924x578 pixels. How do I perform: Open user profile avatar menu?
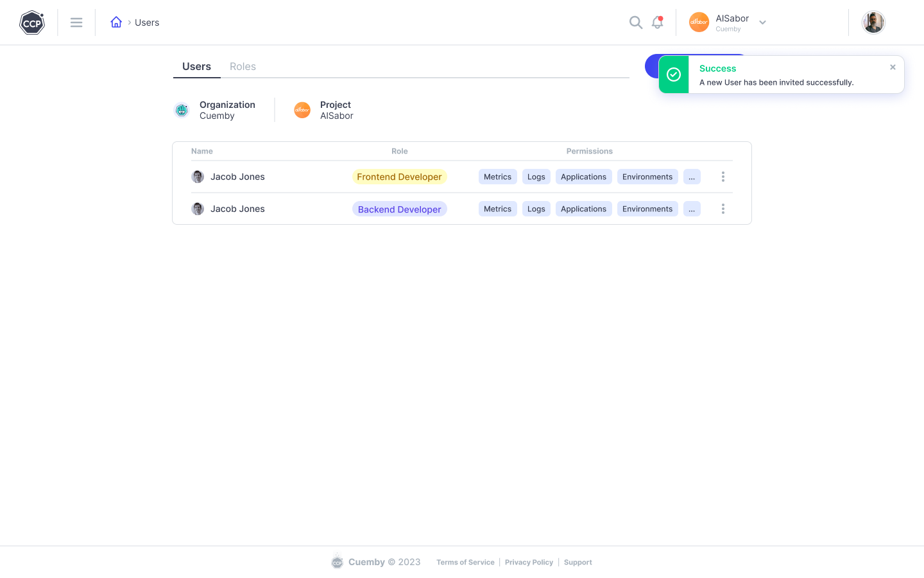click(x=873, y=22)
